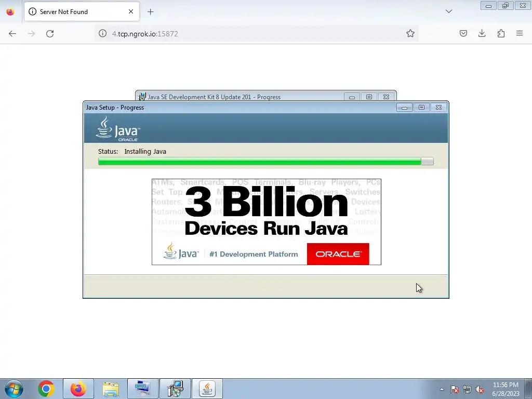Go back using Firefox back arrow
Viewport: 532px width, 399px height.
[12, 34]
